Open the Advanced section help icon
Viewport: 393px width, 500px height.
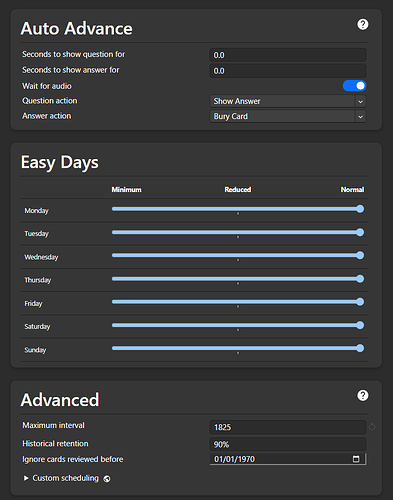pyautogui.click(x=363, y=396)
